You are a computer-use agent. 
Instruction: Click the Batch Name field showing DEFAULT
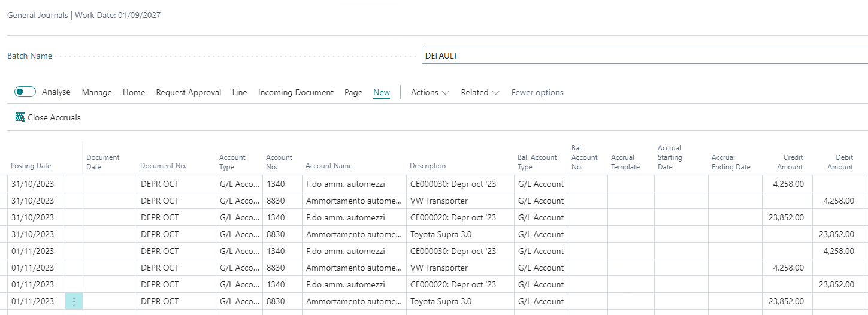[645, 56]
